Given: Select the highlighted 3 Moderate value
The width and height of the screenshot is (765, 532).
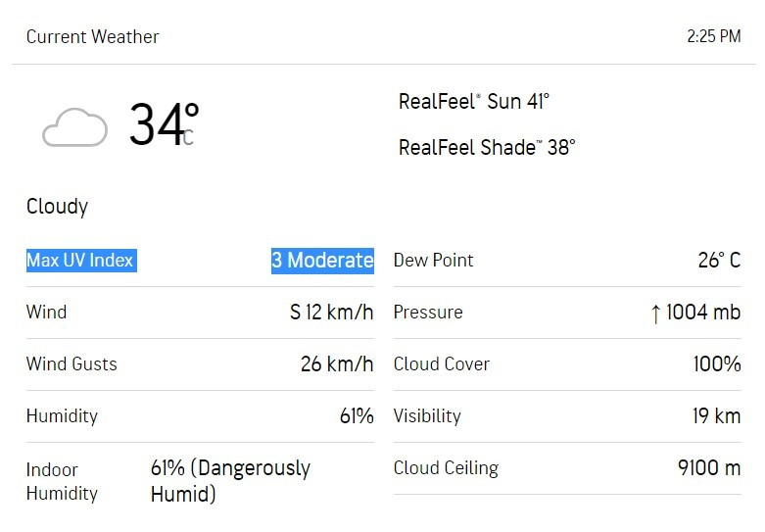Looking at the screenshot, I should coord(322,261).
